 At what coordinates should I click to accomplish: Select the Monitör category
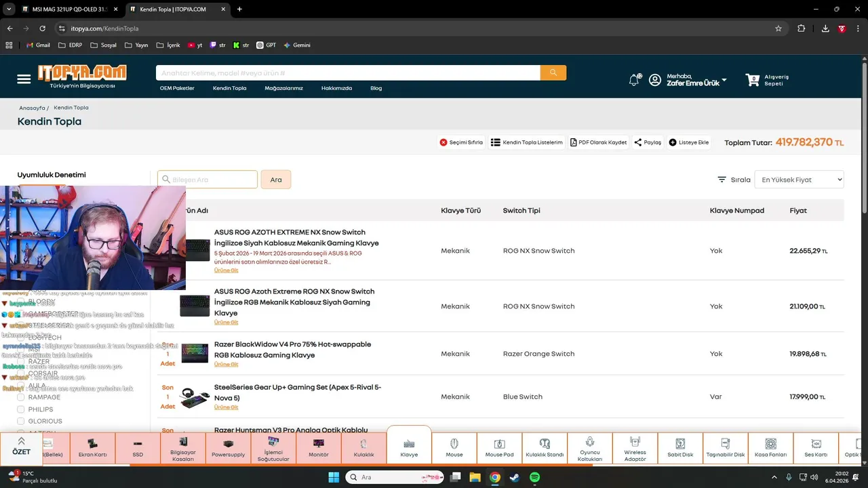click(x=319, y=449)
